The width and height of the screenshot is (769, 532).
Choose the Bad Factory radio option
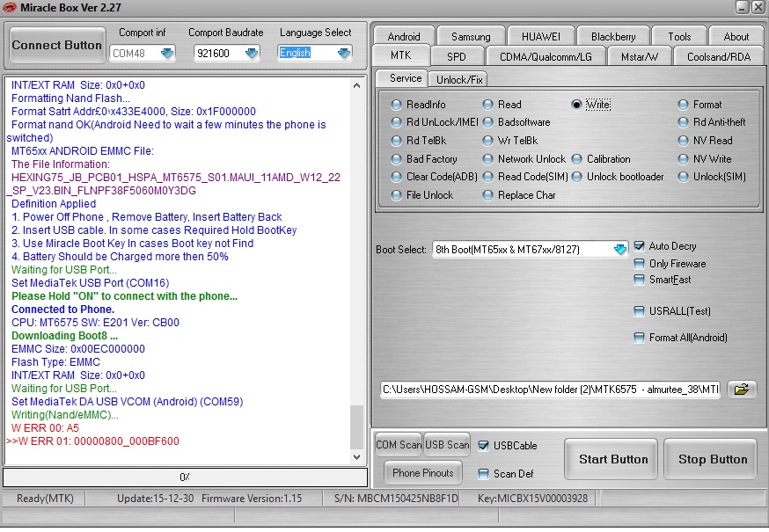coord(396,159)
